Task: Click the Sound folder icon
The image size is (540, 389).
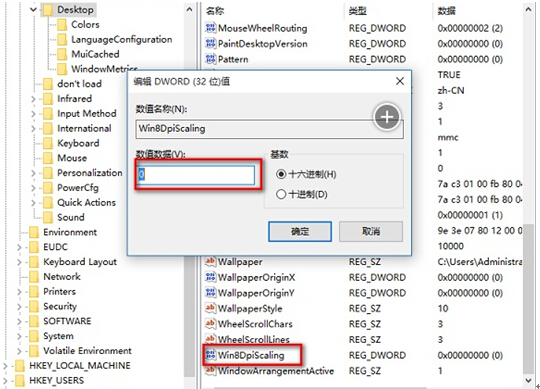Action: (48, 217)
